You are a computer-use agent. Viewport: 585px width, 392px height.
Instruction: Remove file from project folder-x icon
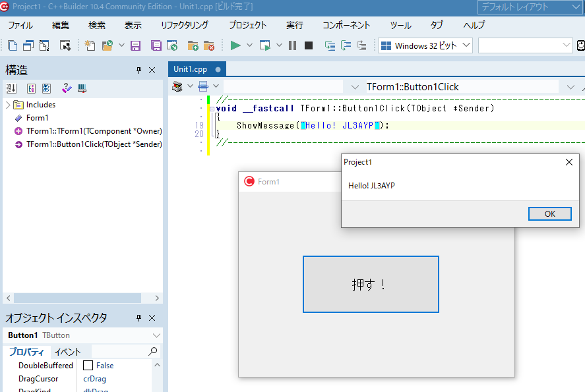pyautogui.click(x=209, y=45)
